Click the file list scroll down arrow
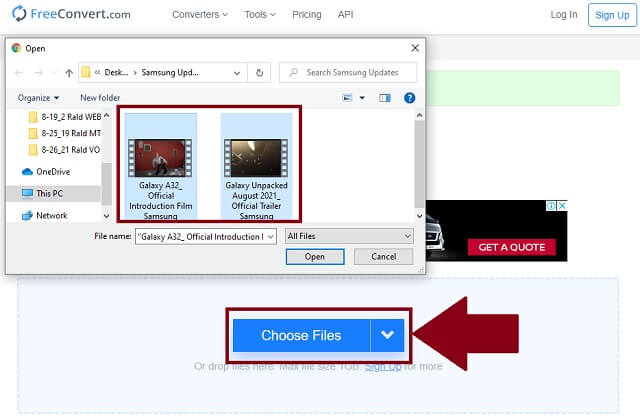Screen dimensions: 640x419 click(419, 216)
